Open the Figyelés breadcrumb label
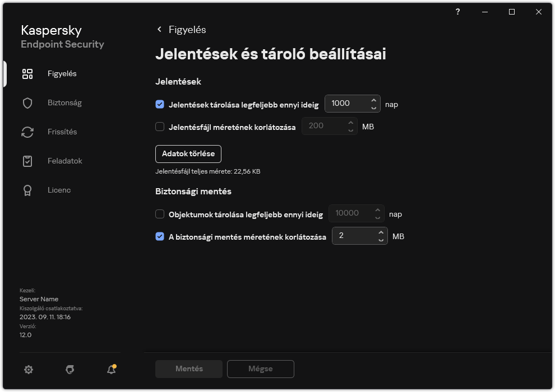This screenshot has height=392, width=555. point(187,29)
